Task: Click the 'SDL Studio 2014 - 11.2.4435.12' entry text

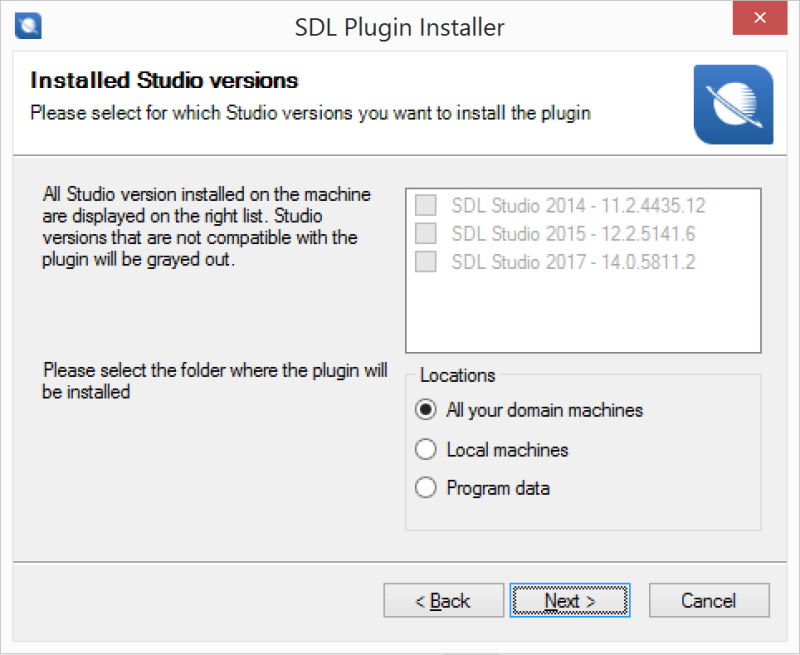Action: coord(578,206)
